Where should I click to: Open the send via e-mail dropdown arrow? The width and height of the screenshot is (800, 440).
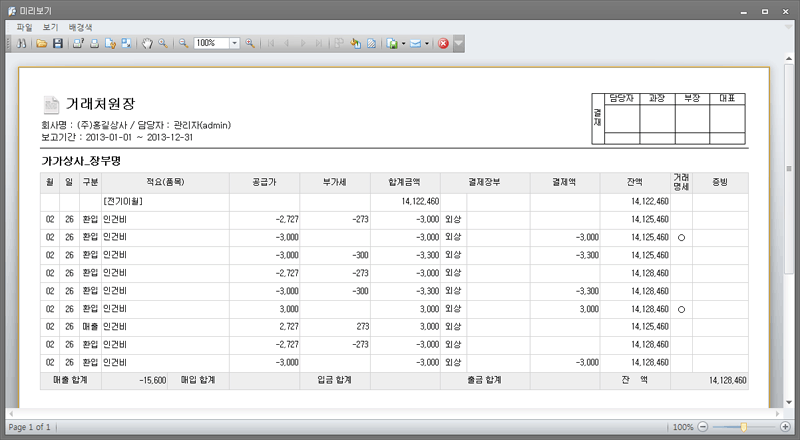click(428, 44)
